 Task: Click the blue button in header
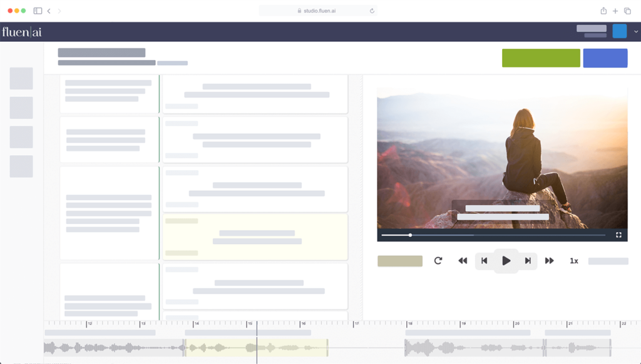[x=605, y=58]
